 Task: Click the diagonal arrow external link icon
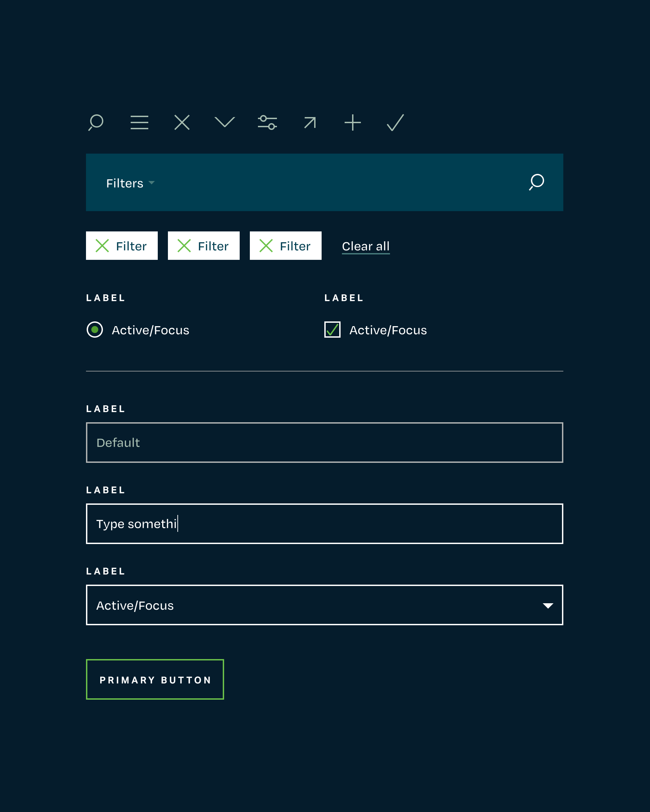pyautogui.click(x=310, y=122)
